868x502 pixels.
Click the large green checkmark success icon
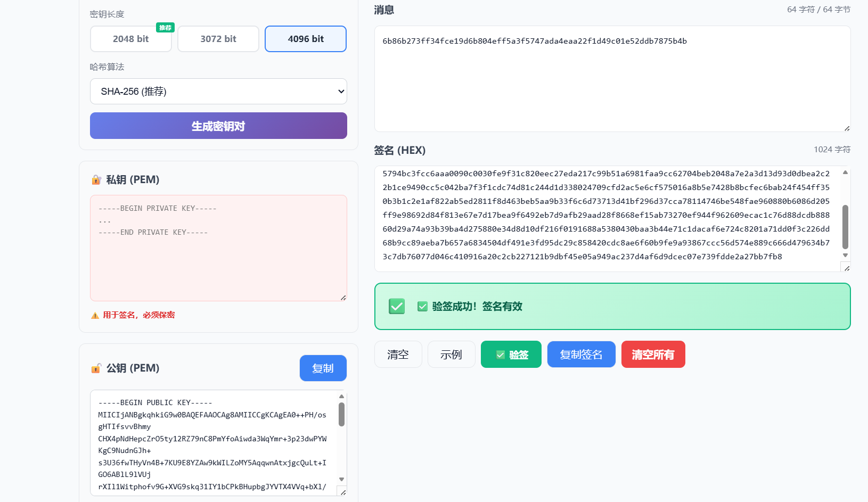pyautogui.click(x=397, y=306)
